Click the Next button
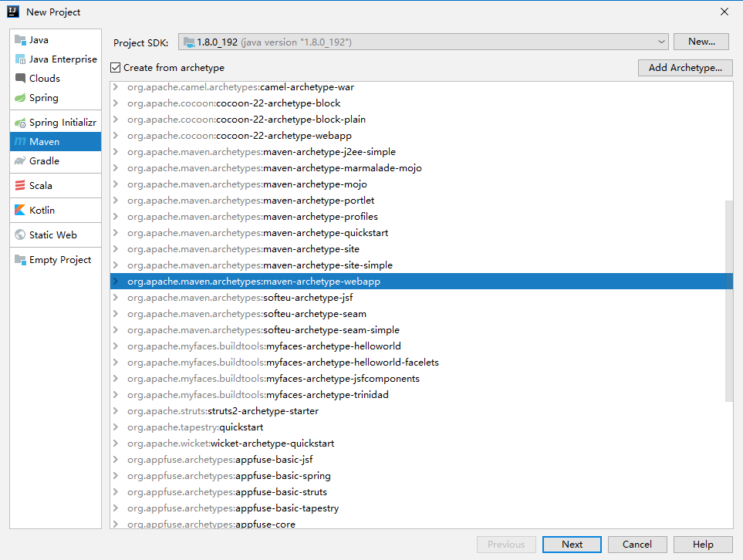The width and height of the screenshot is (743, 560). click(572, 545)
